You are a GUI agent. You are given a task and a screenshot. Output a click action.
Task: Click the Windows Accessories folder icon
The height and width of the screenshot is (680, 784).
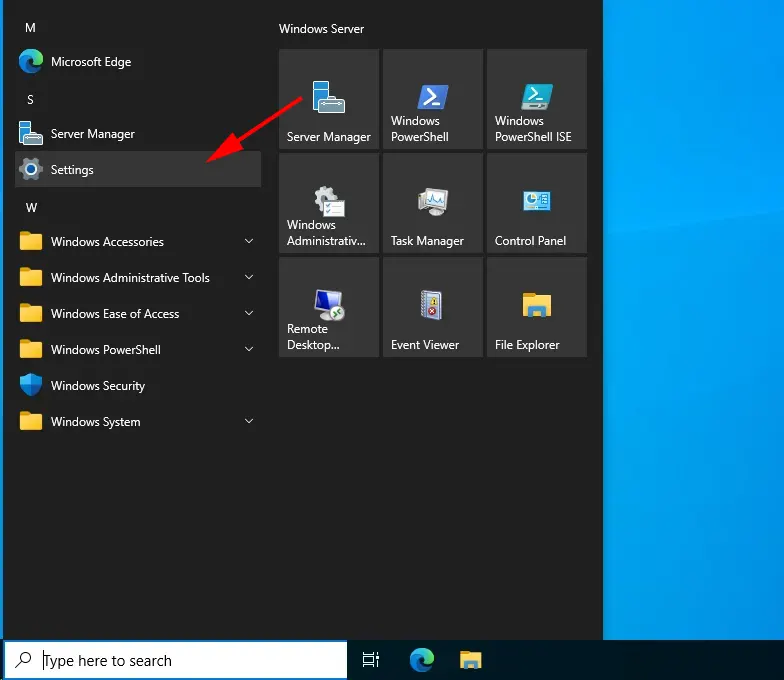30,241
